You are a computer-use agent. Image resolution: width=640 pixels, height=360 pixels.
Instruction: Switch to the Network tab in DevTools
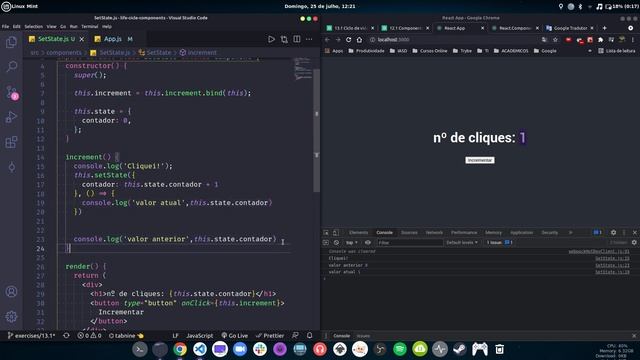tap(434, 232)
